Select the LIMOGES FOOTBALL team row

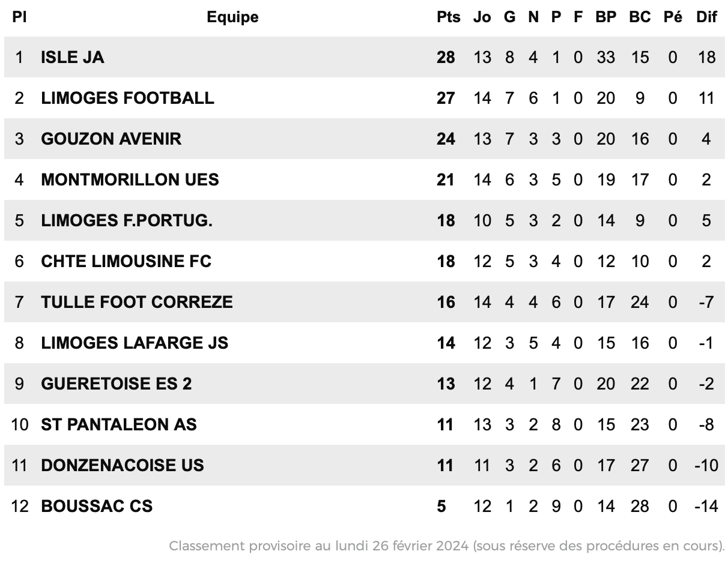pyautogui.click(x=364, y=98)
